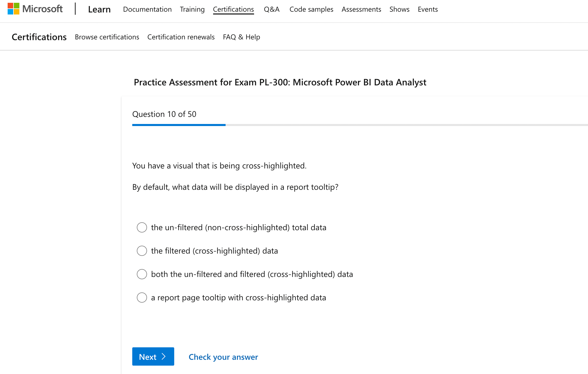Click the Microsoft logo icon
Screen dimensions: 588x374
pos(13,9)
